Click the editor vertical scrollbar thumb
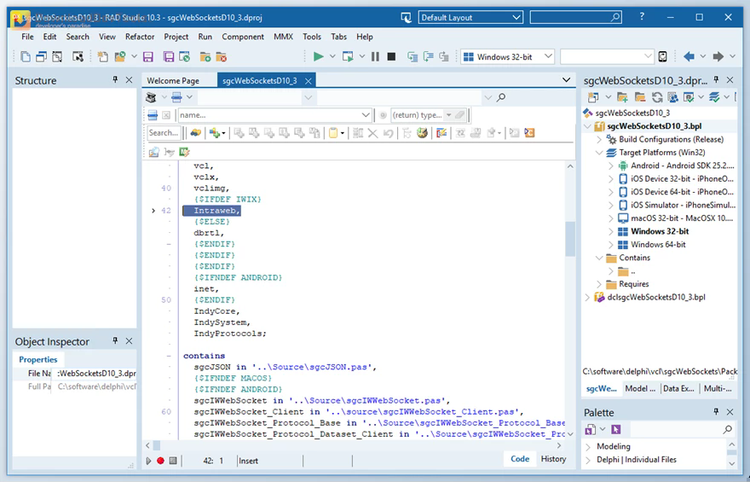Viewport: 750px width, 482px height. coord(570,239)
